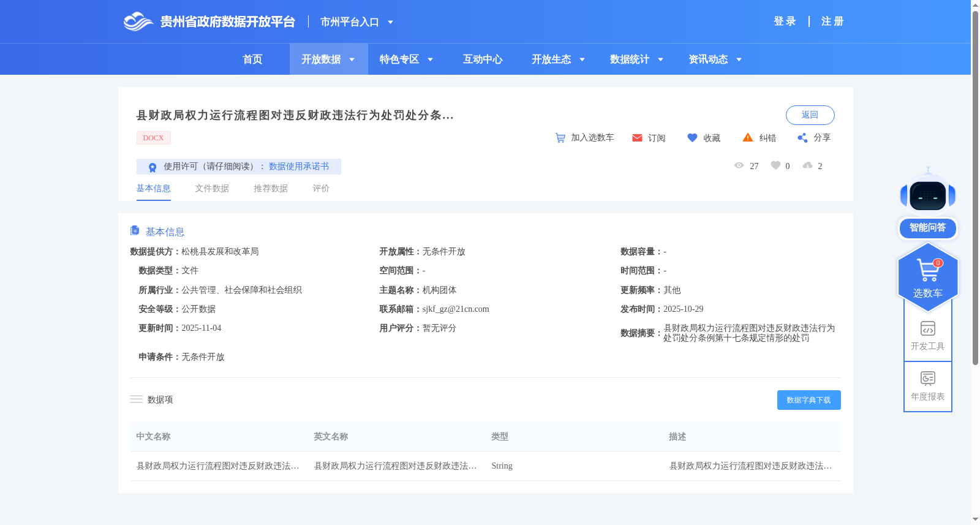Image resolution: width=980 pixels, height=525 pixels.
Task: Open 开发工具 in the side panel
Action: pos(928,336)
